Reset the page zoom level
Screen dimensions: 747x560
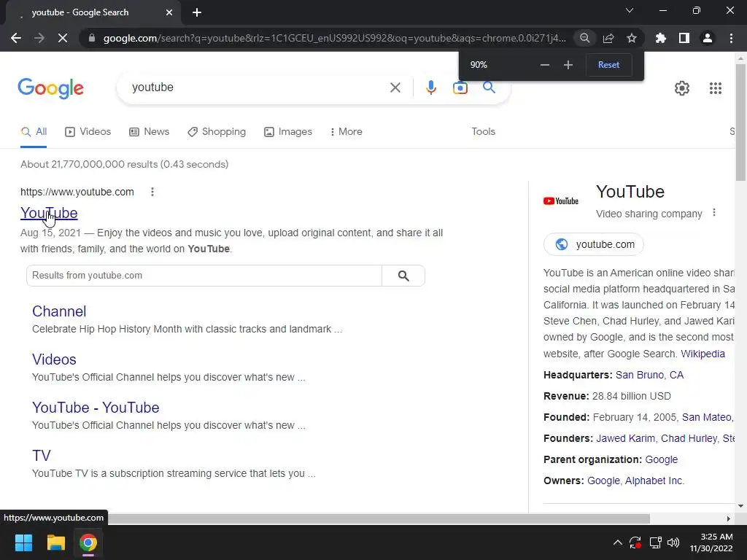coord(609,65)
